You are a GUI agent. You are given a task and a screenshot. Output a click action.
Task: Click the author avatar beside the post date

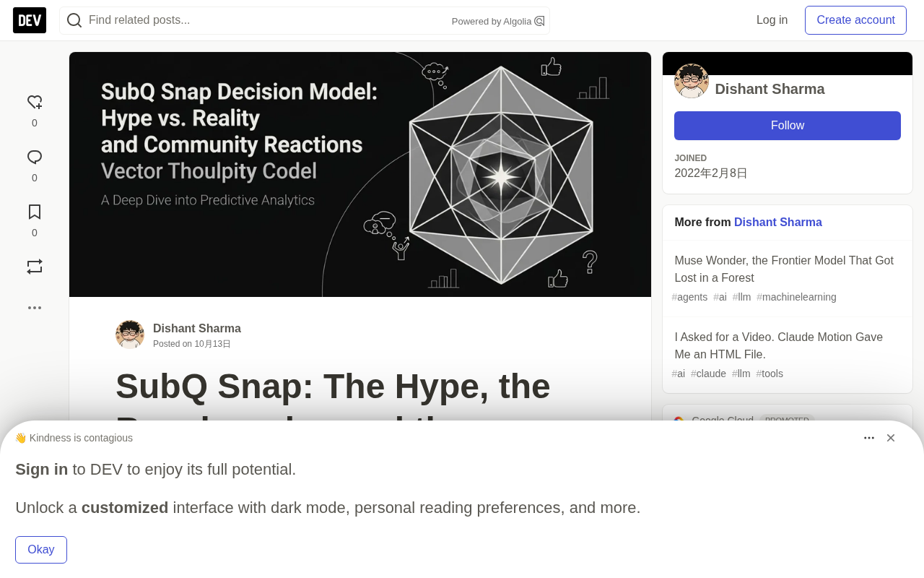tap(130, 335)
